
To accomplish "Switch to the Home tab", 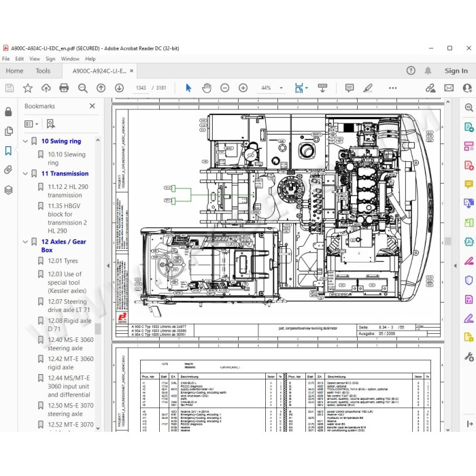I will tap(14, 71).
